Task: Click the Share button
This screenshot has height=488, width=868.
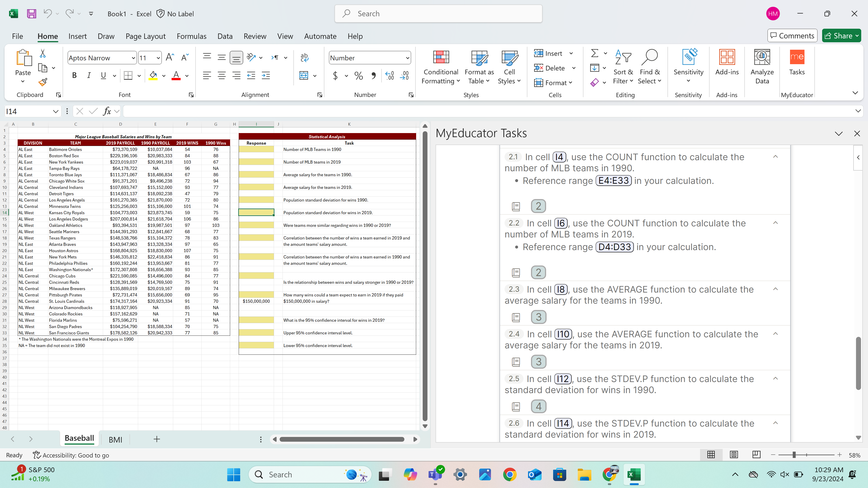Action: coord(840,35)
